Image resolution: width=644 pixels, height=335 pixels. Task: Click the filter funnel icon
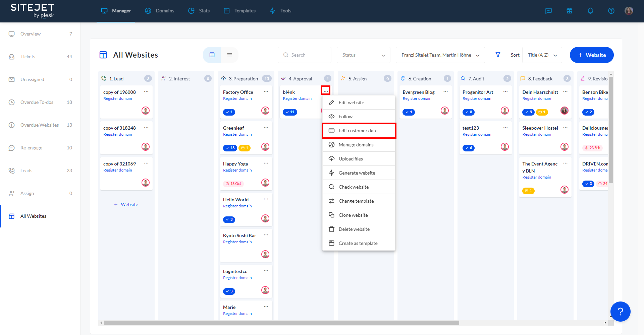(x=498, y=55)
